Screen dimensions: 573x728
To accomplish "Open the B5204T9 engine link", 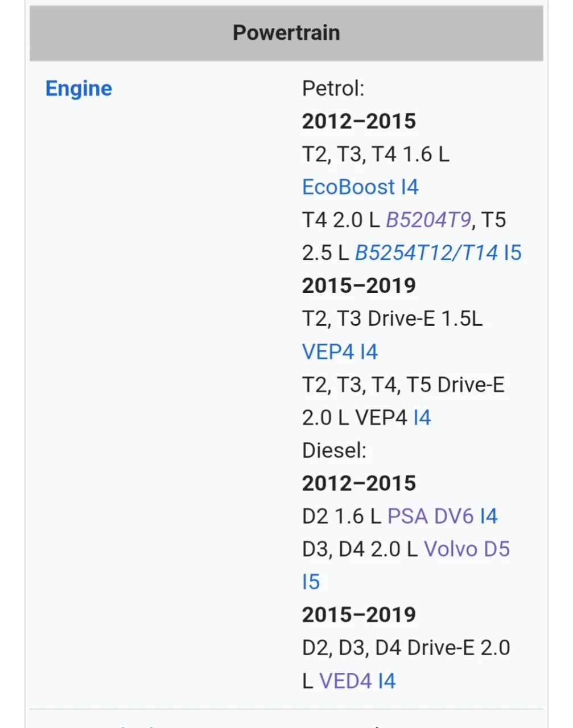I will [428, 220].
